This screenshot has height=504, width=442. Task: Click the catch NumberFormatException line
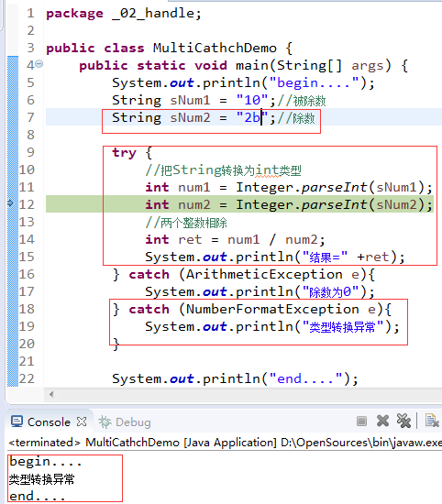[252, 309]
